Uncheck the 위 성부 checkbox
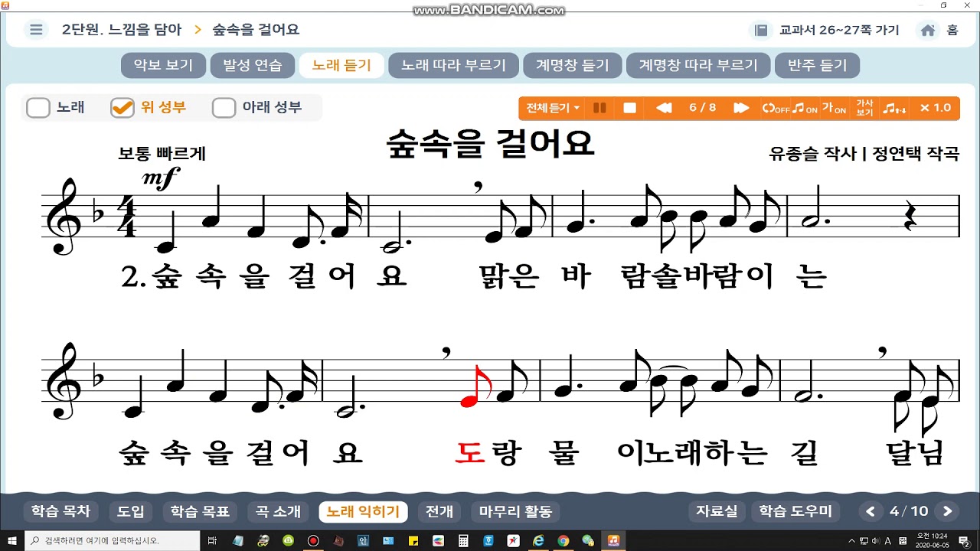The height and width of the screenshot is (551, 980). [122, 107]
